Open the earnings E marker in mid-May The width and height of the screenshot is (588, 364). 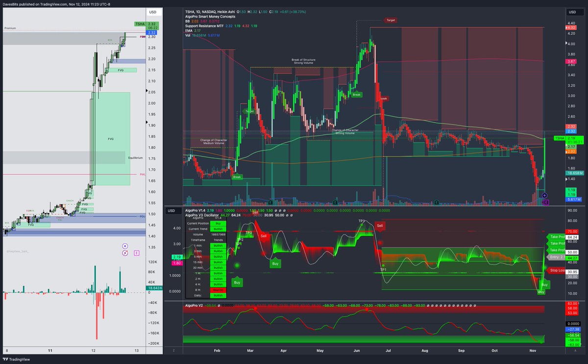(336, 202)
